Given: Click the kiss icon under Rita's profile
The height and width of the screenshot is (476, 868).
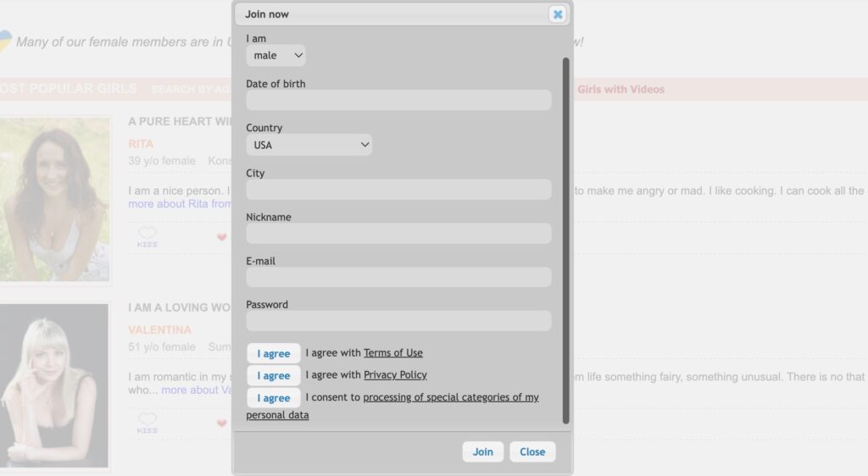Looking at the screenshot, I should (147, 236).
